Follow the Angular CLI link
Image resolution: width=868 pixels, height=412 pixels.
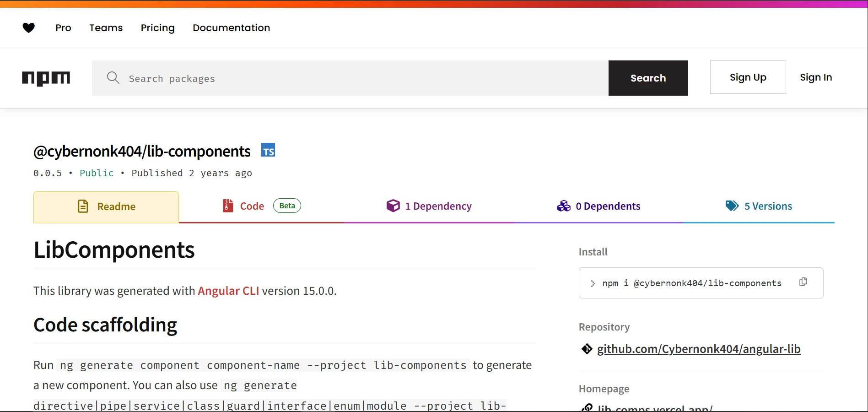[x=228, y=291]
